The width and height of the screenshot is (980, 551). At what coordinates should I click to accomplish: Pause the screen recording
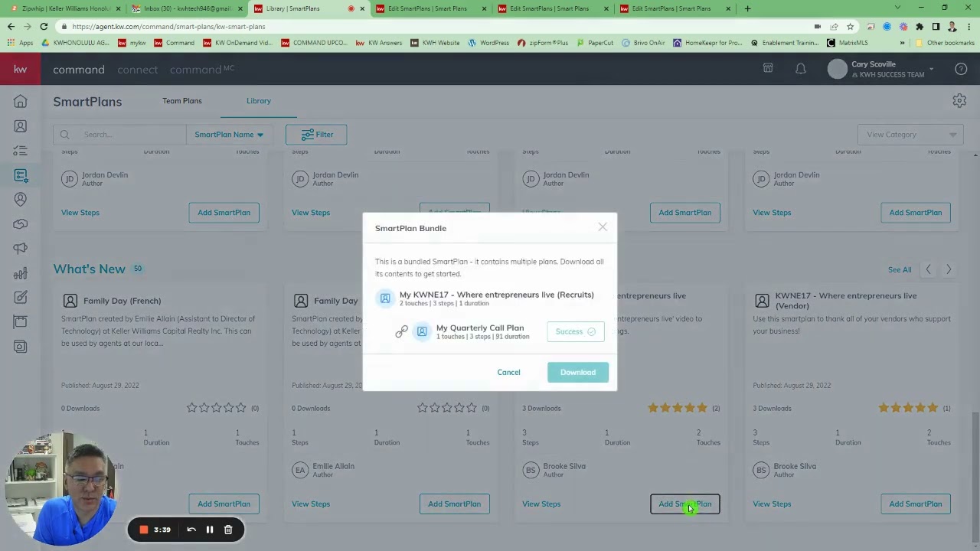coord(210,530)
